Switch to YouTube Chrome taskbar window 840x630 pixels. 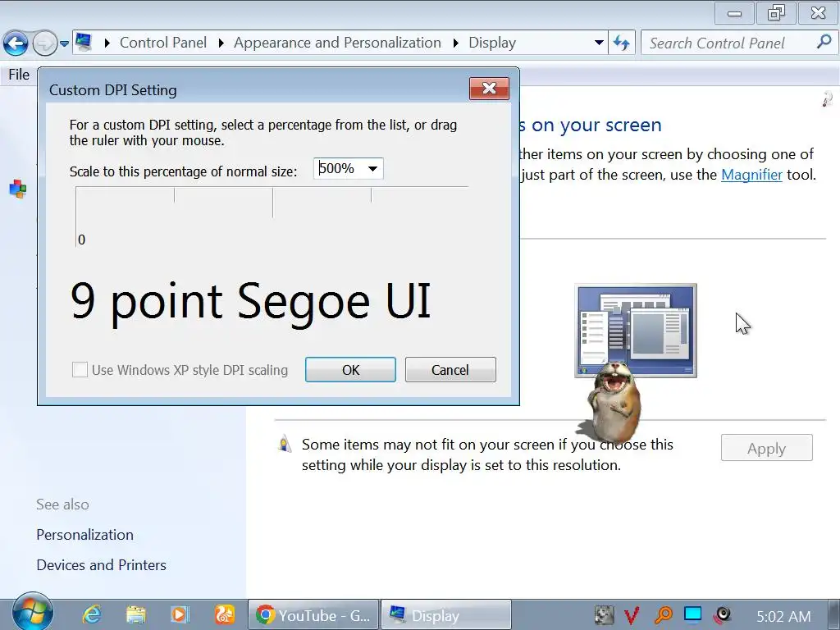(313, 615)
